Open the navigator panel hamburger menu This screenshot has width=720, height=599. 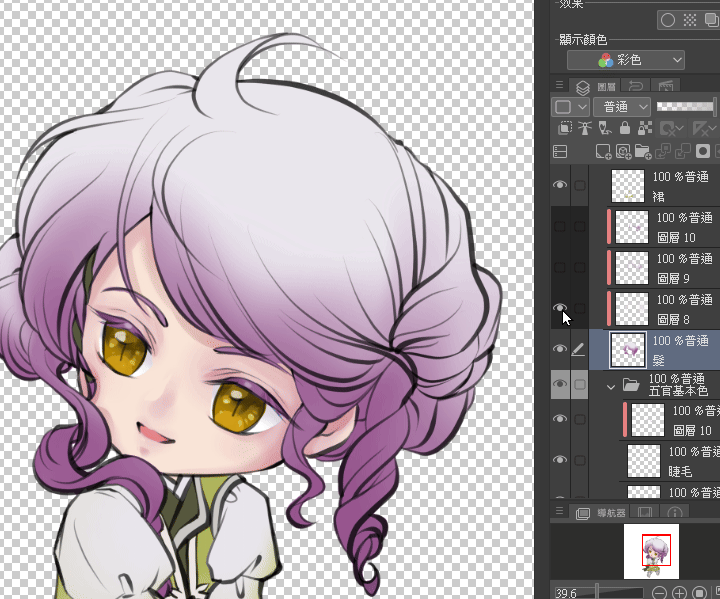click(x=559, y=511)
